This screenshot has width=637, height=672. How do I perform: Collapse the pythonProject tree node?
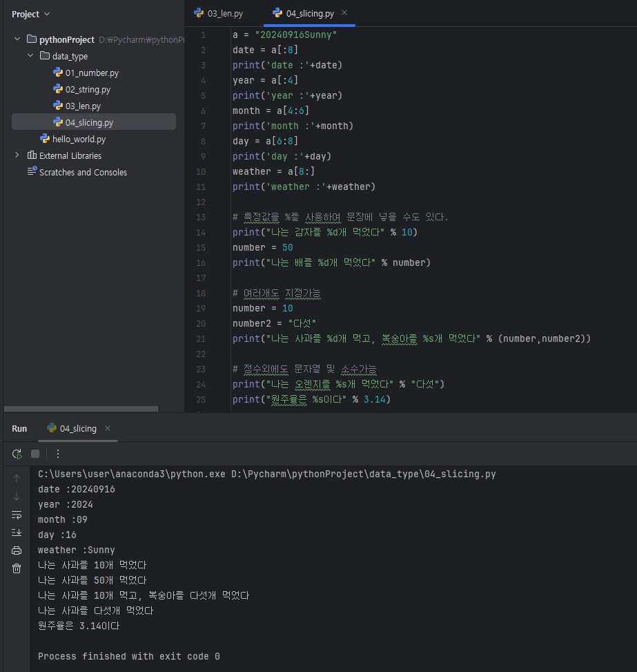coord(17,39)
